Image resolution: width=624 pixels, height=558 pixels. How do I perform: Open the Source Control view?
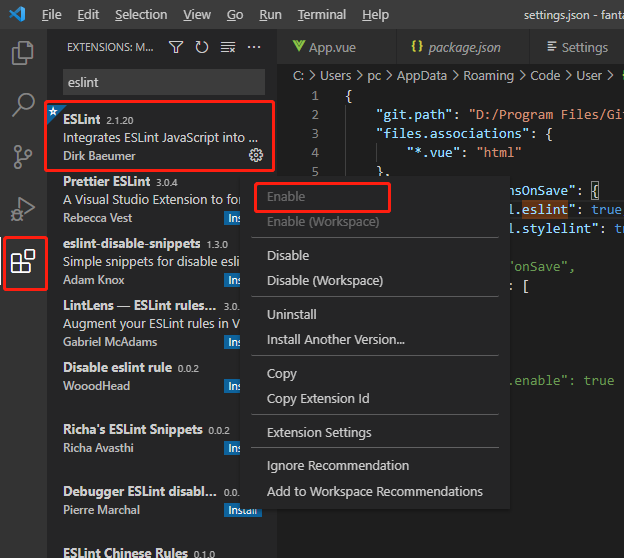pos(23,156)
